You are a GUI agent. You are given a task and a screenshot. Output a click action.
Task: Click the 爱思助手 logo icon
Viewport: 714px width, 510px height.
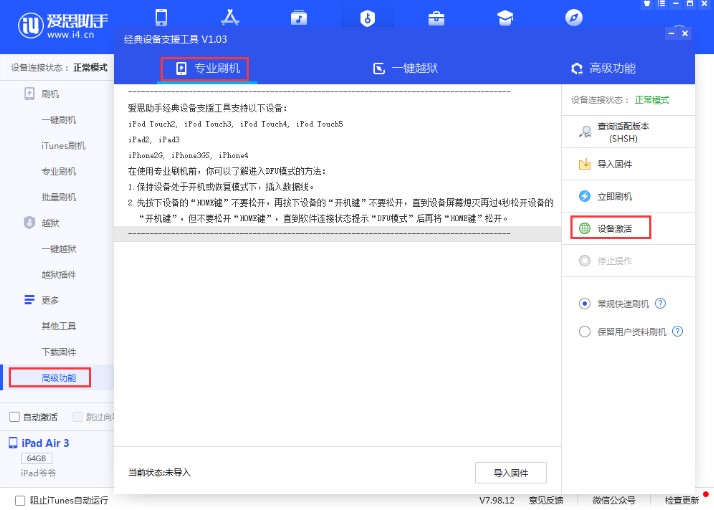click(x=24, y=23)
